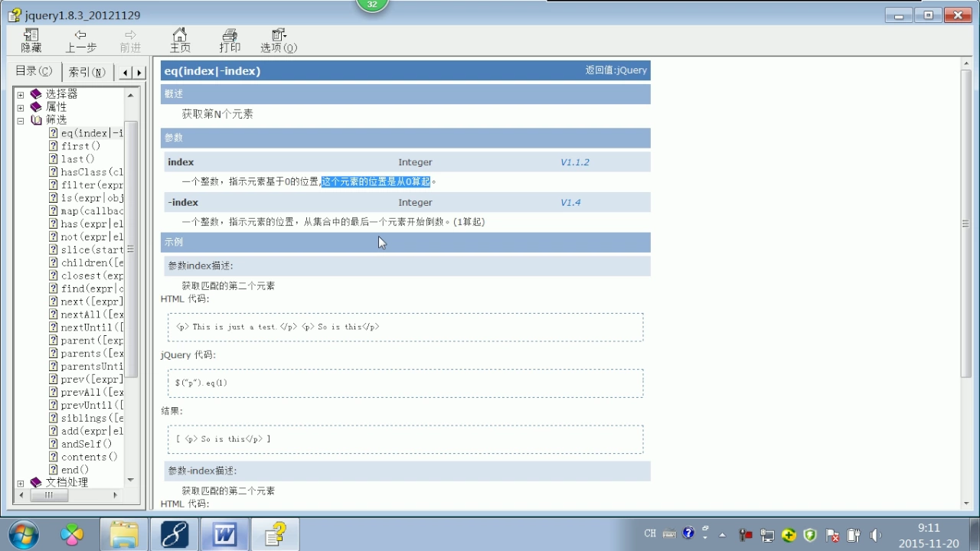
Task: Open the help viewer taskbar icon
Action: click(x=275, y=534)
